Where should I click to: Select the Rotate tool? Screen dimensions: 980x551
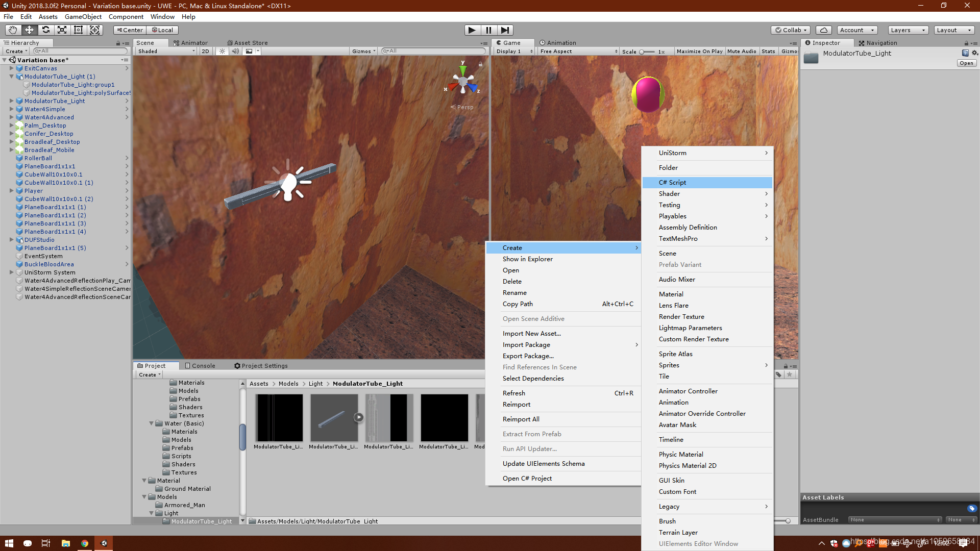click(45, 30)
